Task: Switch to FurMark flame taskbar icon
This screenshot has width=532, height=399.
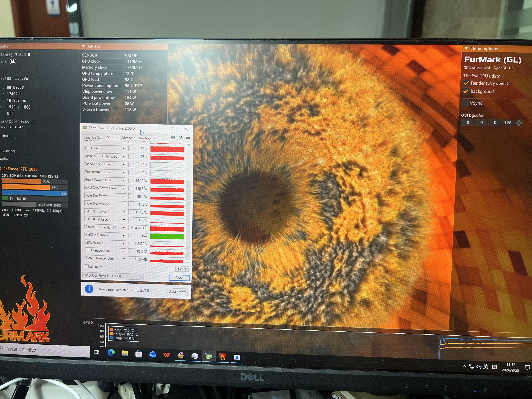Action: click(223, 357)
